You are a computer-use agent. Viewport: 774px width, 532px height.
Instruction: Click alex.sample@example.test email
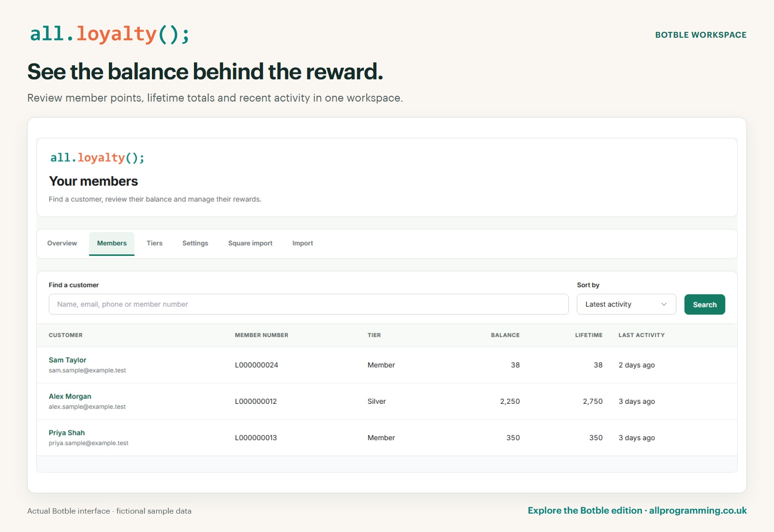(x=87, y=407)
